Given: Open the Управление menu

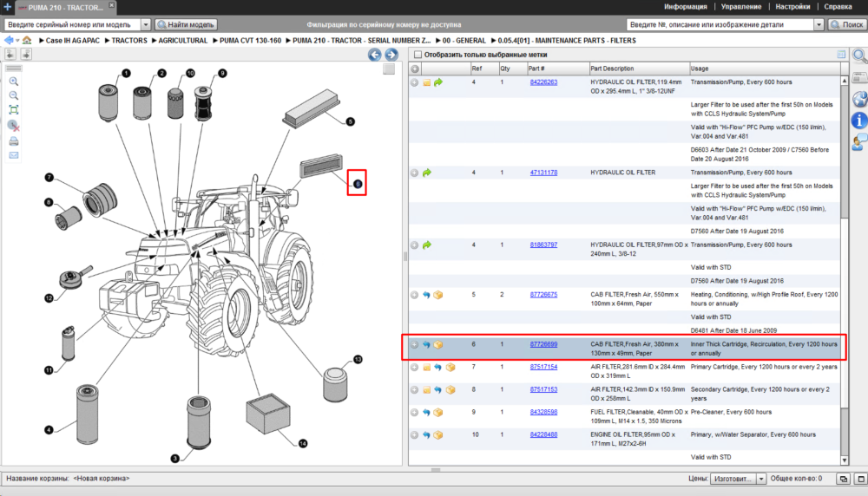Looking at the screenshot, I should pyautogui.click(x=741, y=7).
